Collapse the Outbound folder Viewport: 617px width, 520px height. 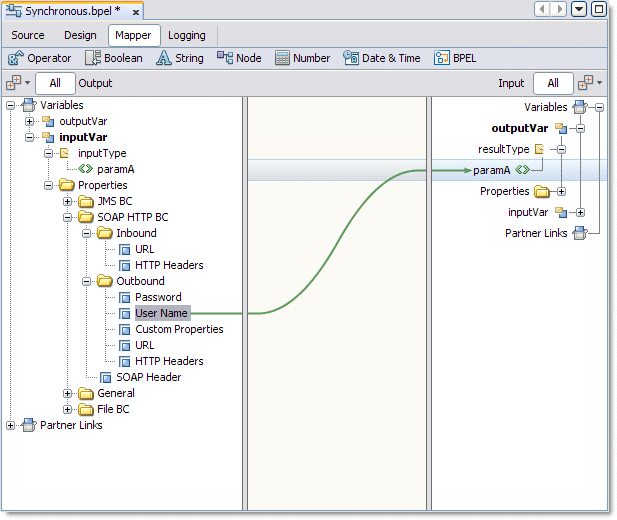87,281
